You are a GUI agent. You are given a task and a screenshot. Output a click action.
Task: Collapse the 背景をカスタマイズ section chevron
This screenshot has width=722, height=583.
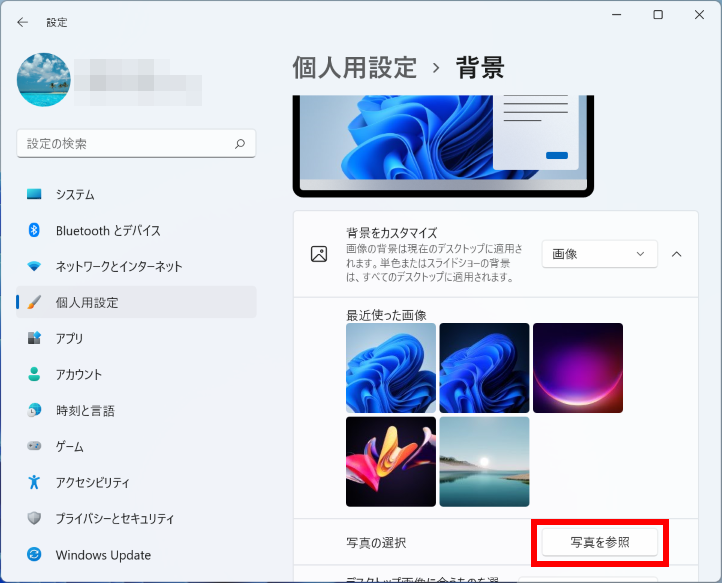pos(676,254)
